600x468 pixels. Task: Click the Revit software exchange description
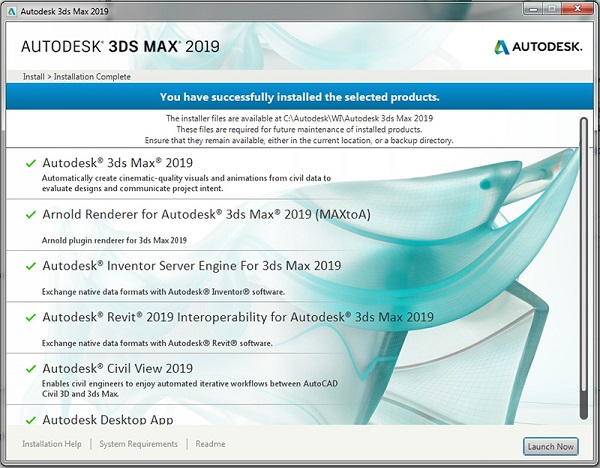coord(157,343)
